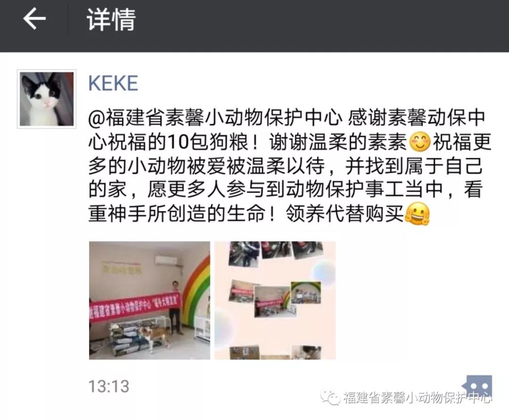Click the watermark text 福建省素馨小动物保护中心
This screenshot has height=420, width=509.
click(x=418, y=397)
